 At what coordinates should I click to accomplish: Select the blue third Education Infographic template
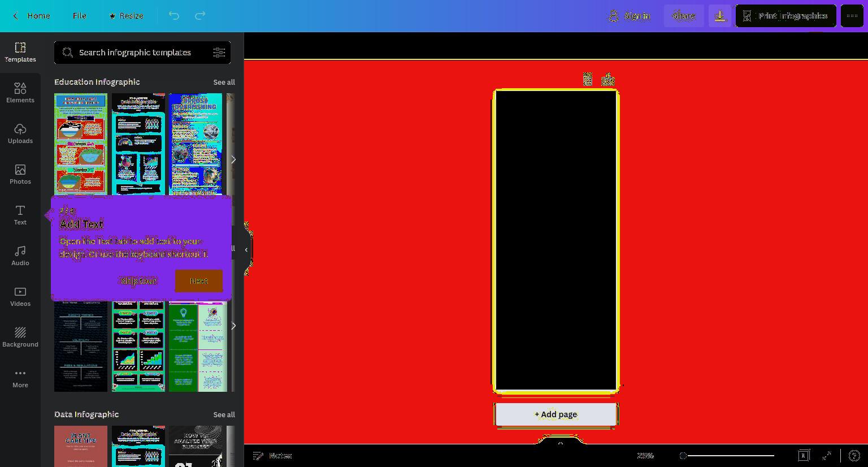[x=196, y=145]
